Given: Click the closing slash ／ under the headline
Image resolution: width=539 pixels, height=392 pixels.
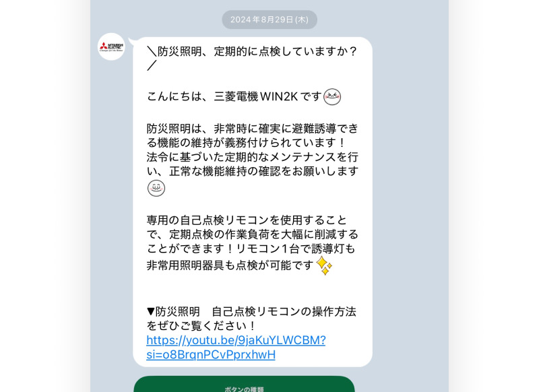Looking at the screenshot, I should pos(152,65).
